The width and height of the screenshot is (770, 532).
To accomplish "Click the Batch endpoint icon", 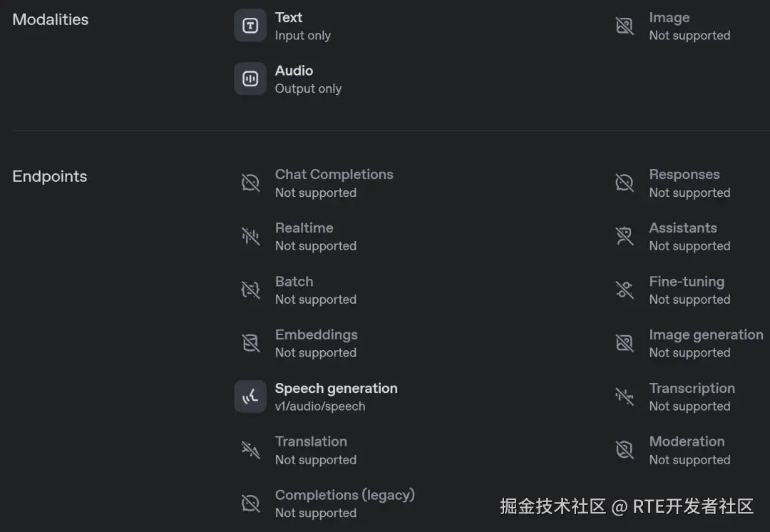I will pos(250,290).
